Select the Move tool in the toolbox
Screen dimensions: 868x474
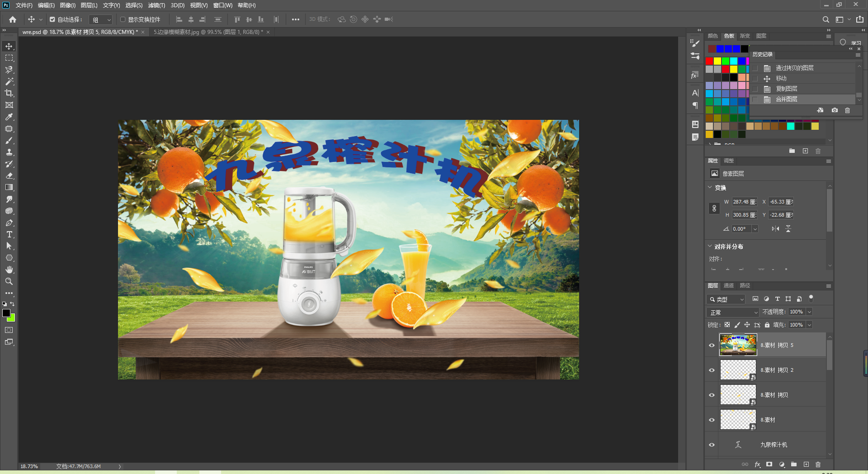coord(9,46)
